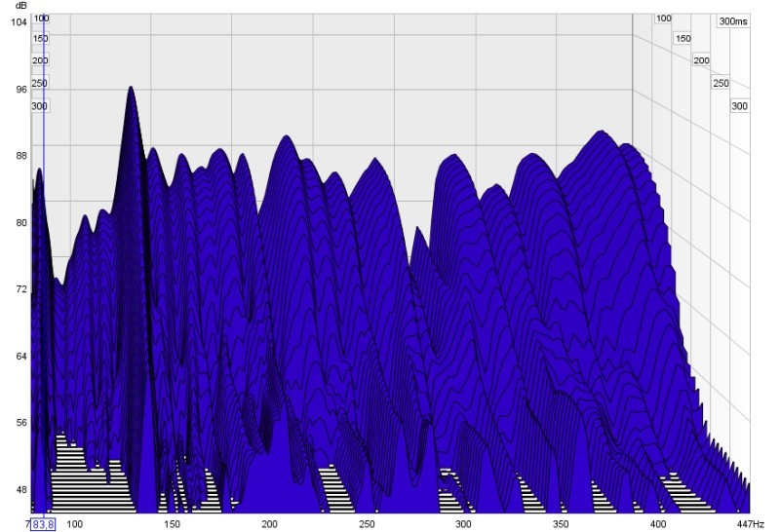Click the 350 frequency axis label
Screen dimensions: 780x532
561,524
